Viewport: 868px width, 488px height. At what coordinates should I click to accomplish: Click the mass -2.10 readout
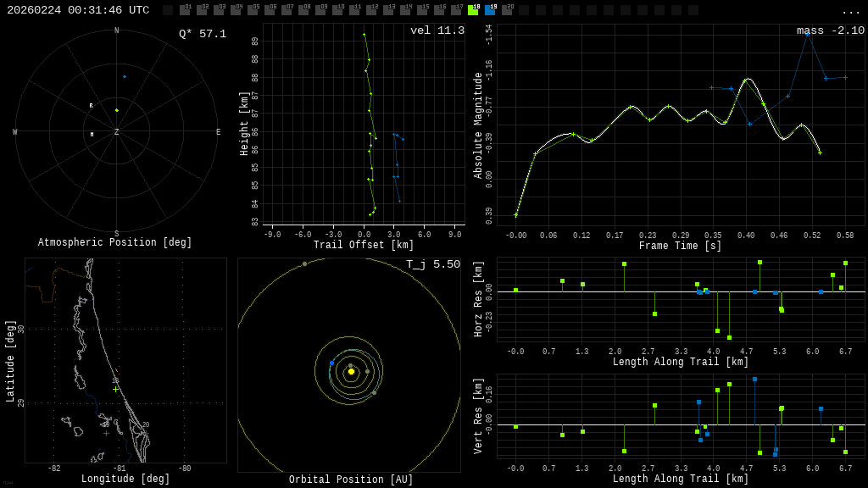click(x=830, y=30)
